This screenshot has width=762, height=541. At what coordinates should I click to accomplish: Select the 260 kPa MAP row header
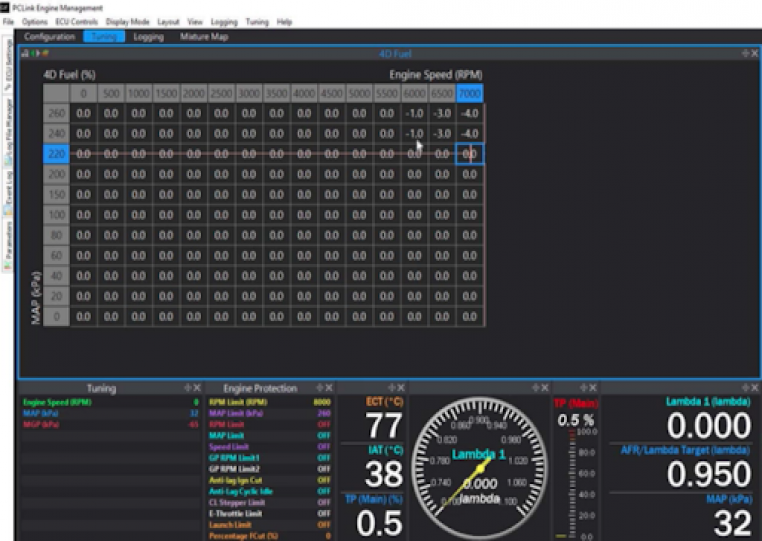pos(56,113)
